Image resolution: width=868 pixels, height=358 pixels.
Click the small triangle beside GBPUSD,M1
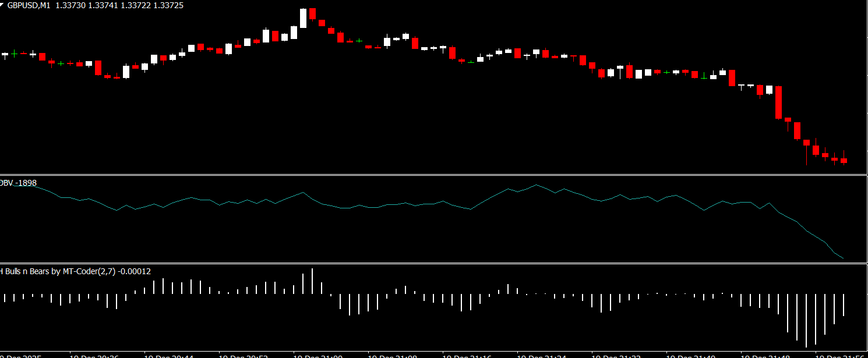(3, 3)
